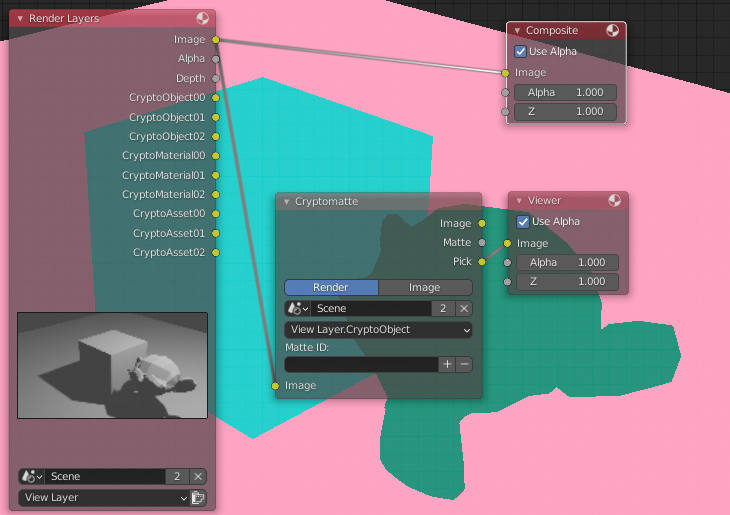Click Composite Z input socket
This screenshot has height=515, width=730.
coord(506,112)
